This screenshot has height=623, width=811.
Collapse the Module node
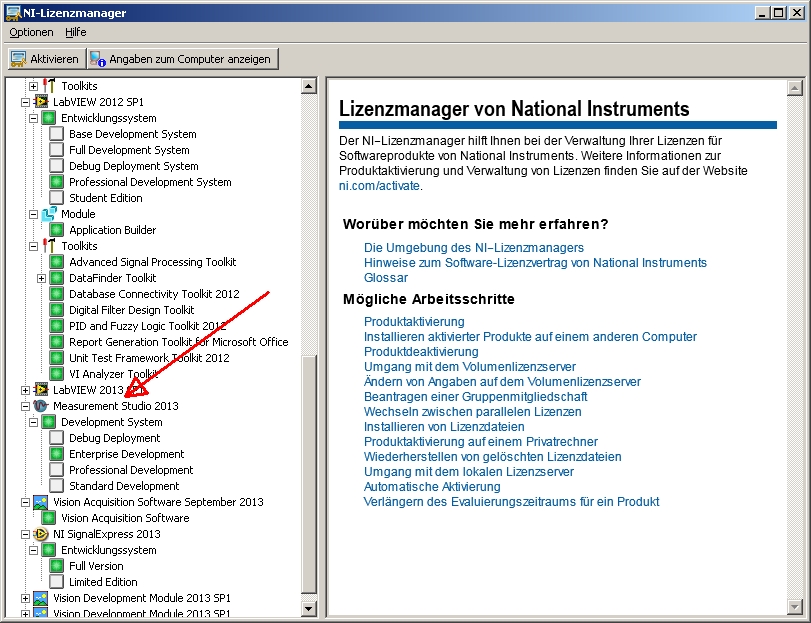(x=34, y=215)
